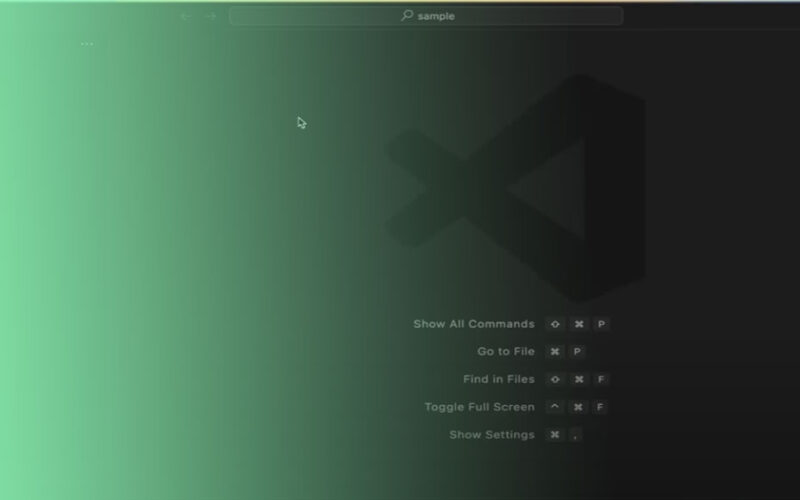Choose the Find in Files label
Screen dimensions: 800x500
(x=498, y=380)
